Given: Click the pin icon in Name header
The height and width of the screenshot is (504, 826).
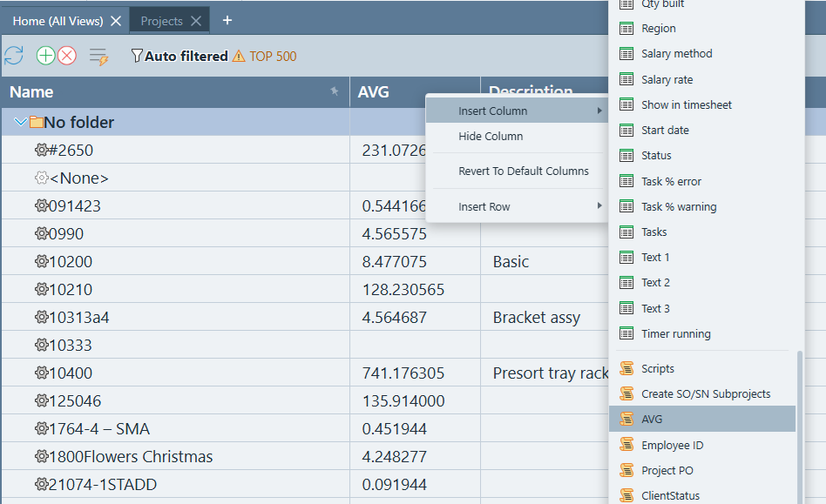Looking at the screenshot, I should [334, 91].
